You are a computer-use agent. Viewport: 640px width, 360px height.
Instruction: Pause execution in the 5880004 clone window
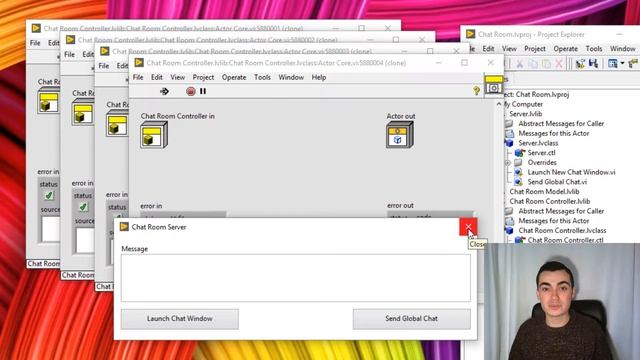(x=203, y=91)
